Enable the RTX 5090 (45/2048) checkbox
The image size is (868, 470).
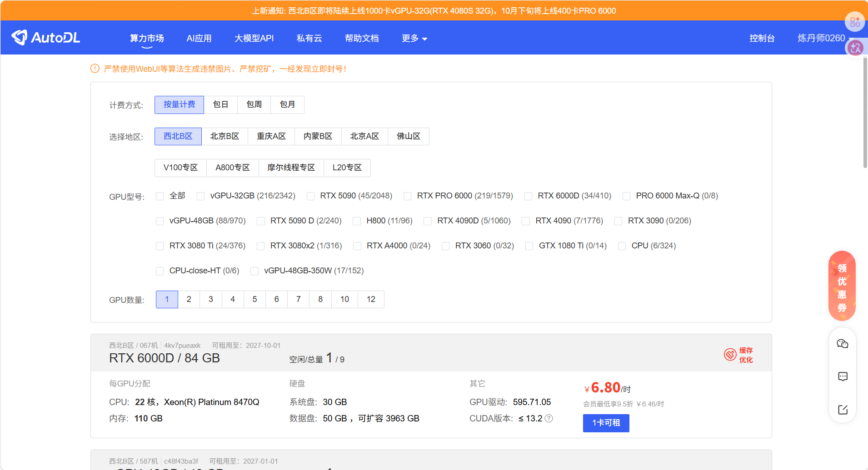tap(310, 196)
